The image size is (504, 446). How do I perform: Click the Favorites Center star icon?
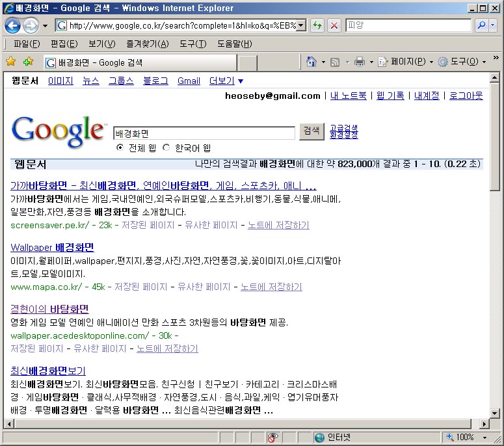pyautogui.click(x=11, y=61)
